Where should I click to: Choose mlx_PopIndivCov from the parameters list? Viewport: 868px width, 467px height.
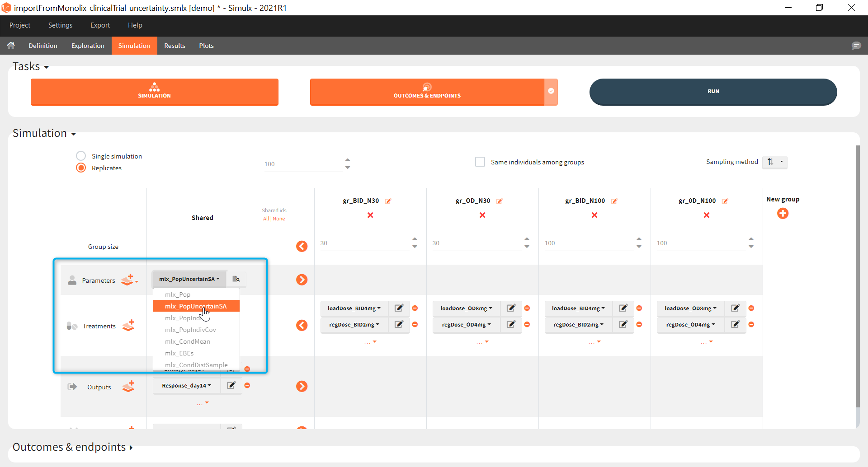point(190,330)
